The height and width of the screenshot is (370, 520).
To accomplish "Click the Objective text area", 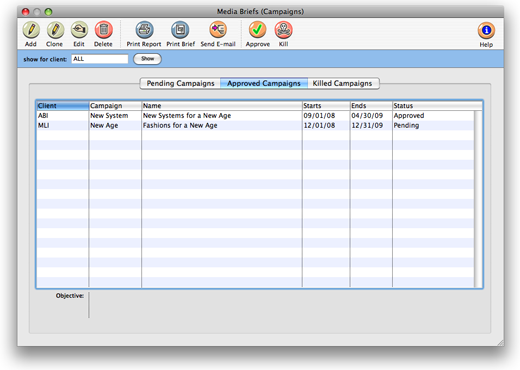I will [287, 305].
